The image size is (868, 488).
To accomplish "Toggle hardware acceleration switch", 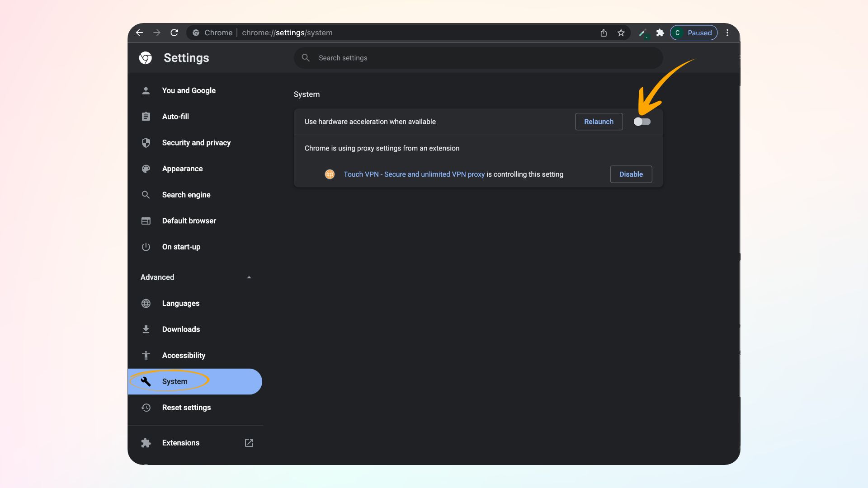I will click(642, 122).
